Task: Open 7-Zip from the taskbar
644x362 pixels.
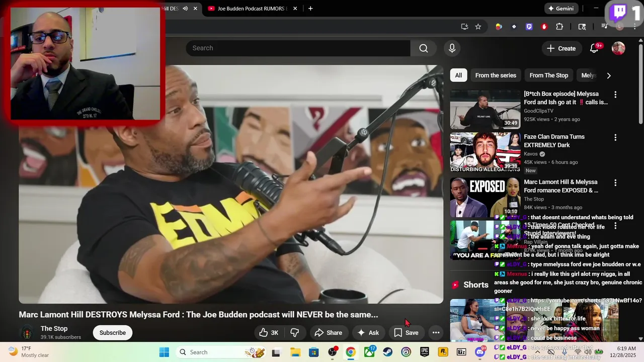Action: [461, 352]
